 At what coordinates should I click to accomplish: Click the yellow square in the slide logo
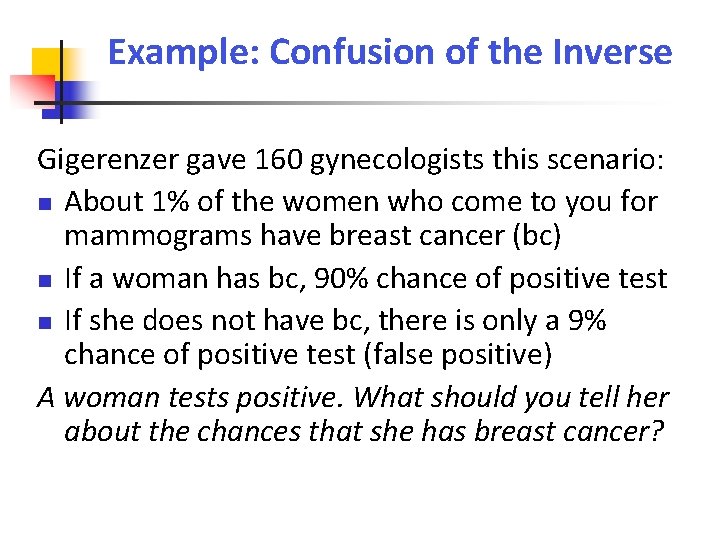click(46, 64)
